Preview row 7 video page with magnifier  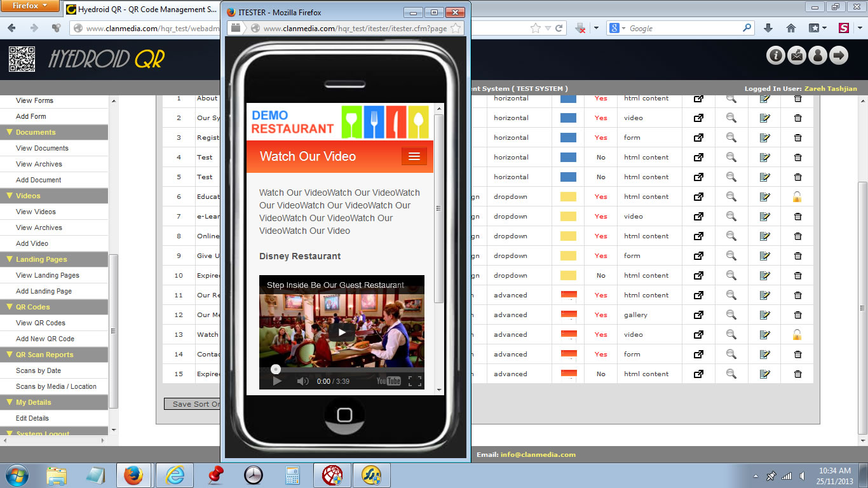tap(731, 216)
